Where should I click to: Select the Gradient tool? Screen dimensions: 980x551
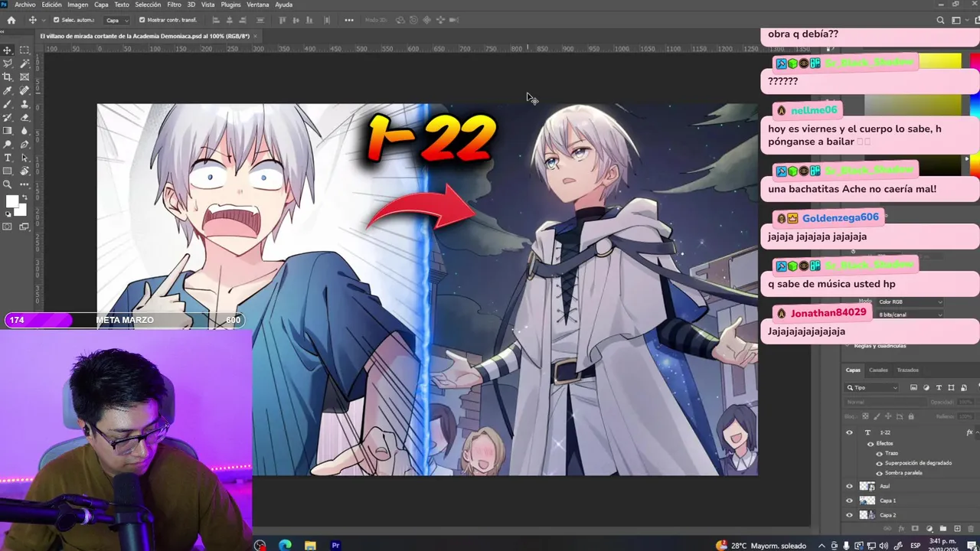[8, 131]
